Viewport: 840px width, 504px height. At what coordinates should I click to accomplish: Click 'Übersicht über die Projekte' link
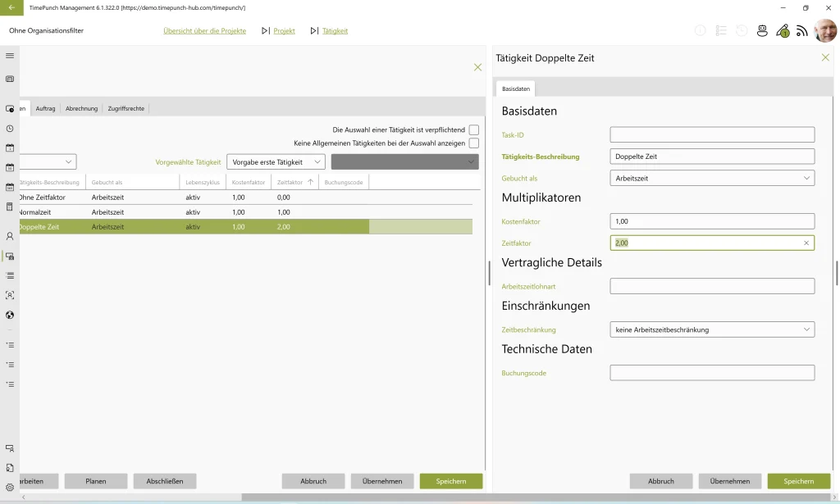coord(204,31)
